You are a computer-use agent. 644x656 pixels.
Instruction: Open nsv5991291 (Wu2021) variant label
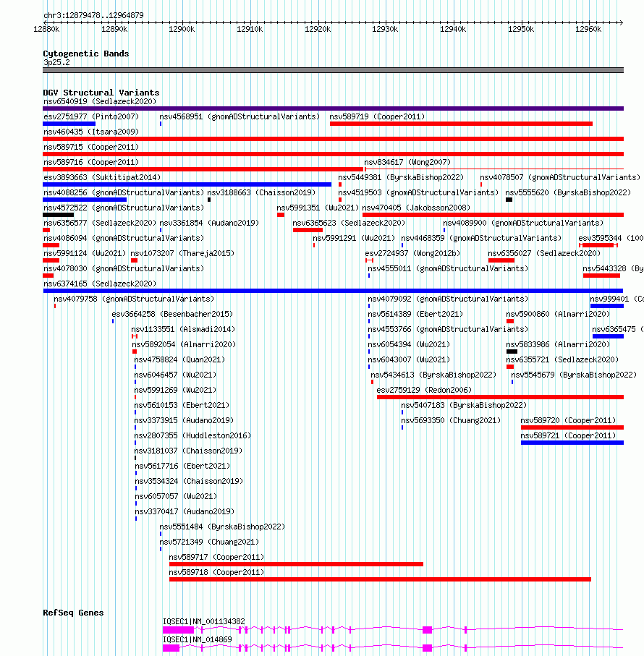pos(354,238)
